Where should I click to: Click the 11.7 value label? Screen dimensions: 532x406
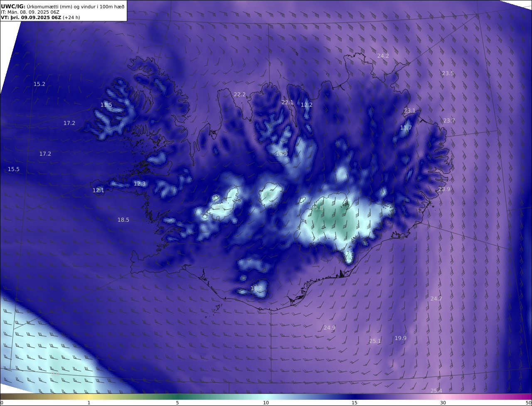(406, 127)
